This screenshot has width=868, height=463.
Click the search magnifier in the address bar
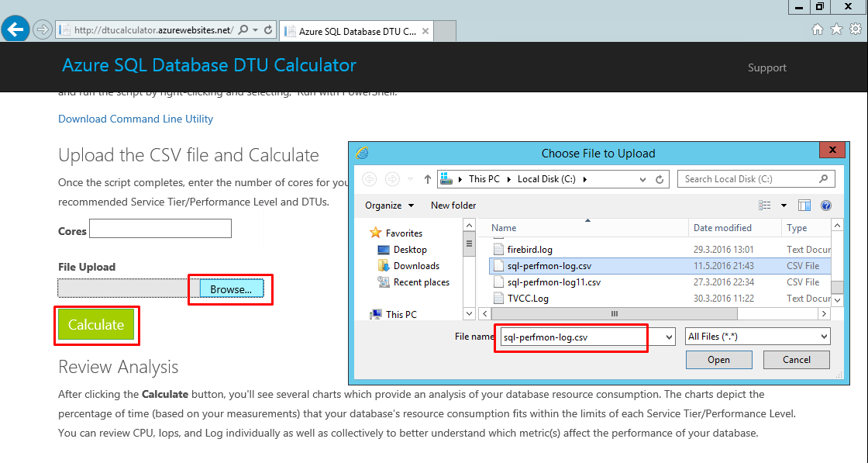click(243, 30)
